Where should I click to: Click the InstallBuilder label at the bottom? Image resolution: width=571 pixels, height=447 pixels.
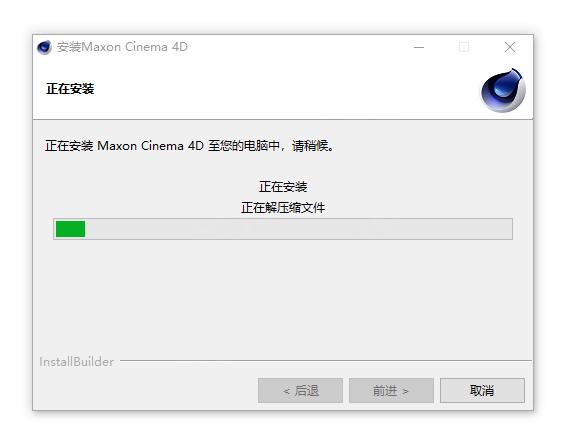coord(76,362)
